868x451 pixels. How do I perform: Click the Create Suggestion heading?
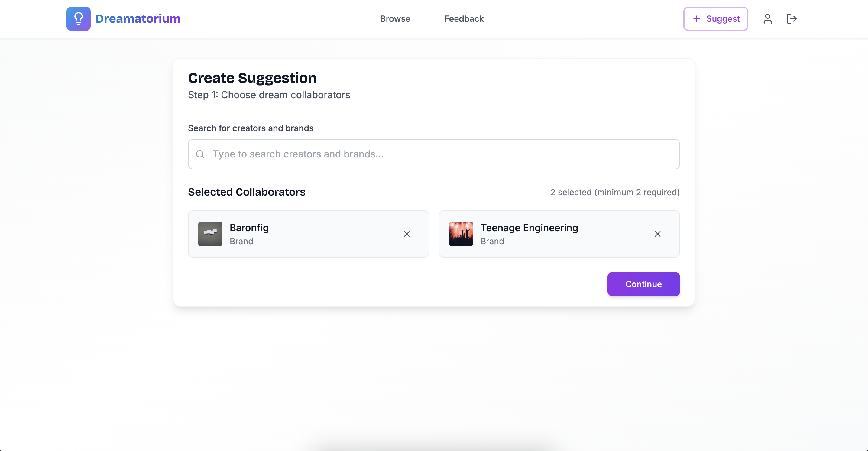[x=252, y=78]
